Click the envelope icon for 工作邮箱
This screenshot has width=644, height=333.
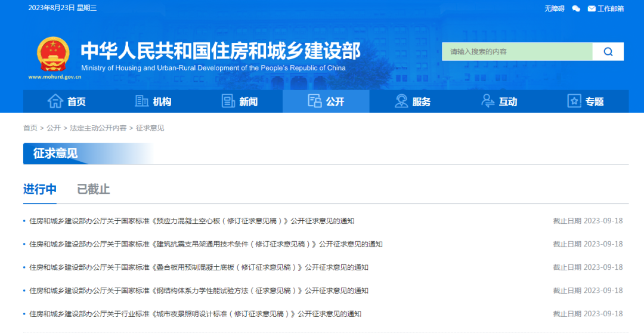pos(592,8)
